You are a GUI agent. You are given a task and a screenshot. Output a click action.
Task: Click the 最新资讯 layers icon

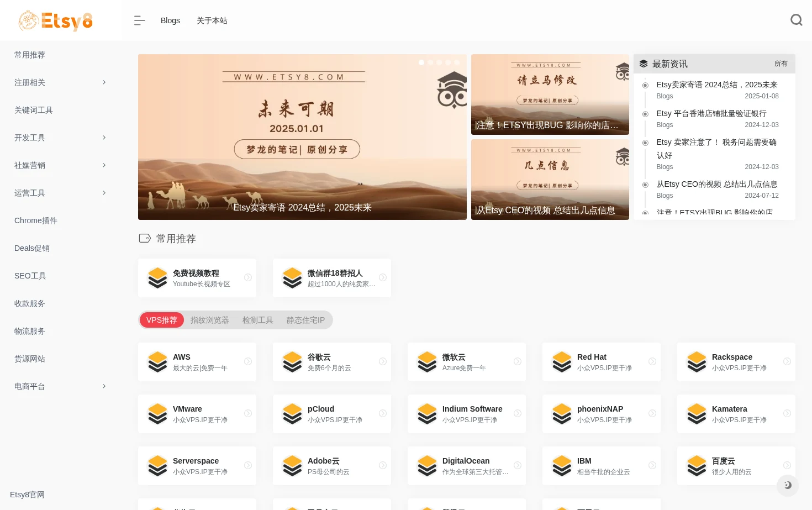tap(644, 64)
